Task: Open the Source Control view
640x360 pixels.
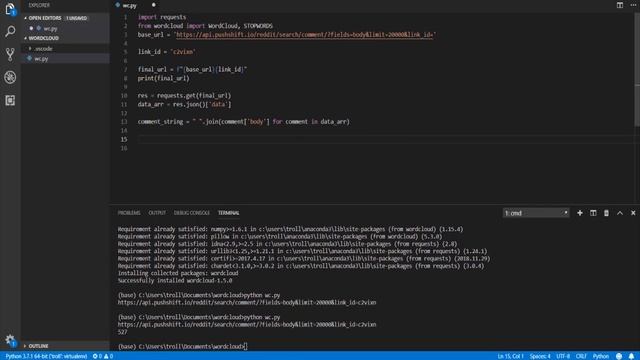Action: click(10, 54)
